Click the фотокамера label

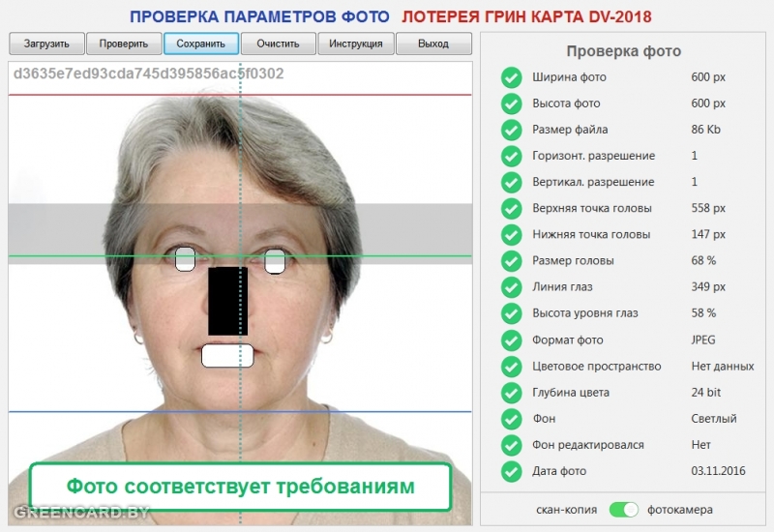click(680, 510)
